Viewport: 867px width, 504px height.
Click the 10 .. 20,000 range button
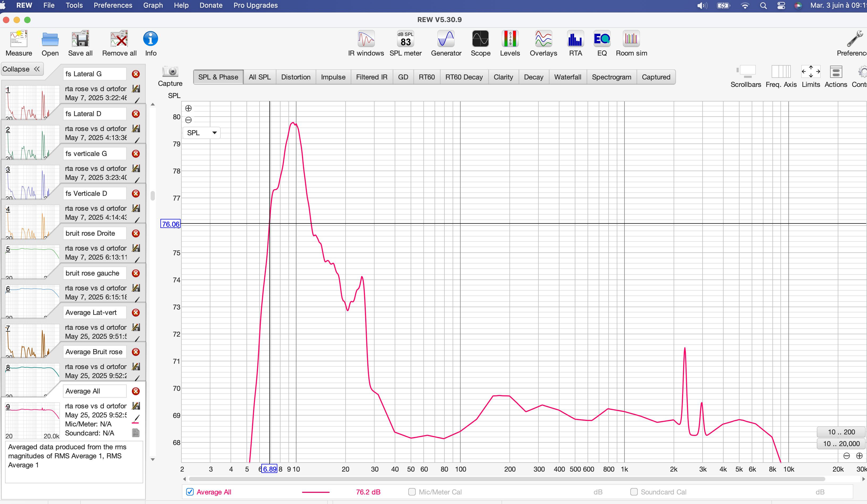coord(841,443)
